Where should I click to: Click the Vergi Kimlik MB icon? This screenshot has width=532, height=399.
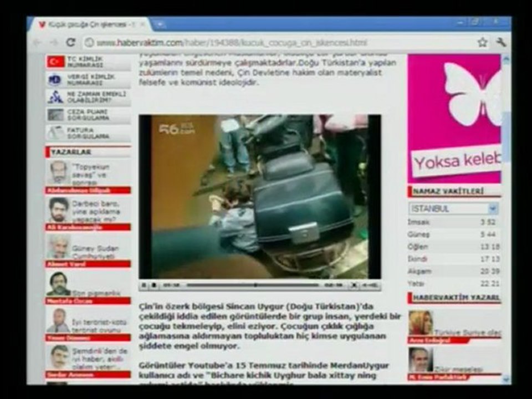pyautogui.click(x=55, y=80)
